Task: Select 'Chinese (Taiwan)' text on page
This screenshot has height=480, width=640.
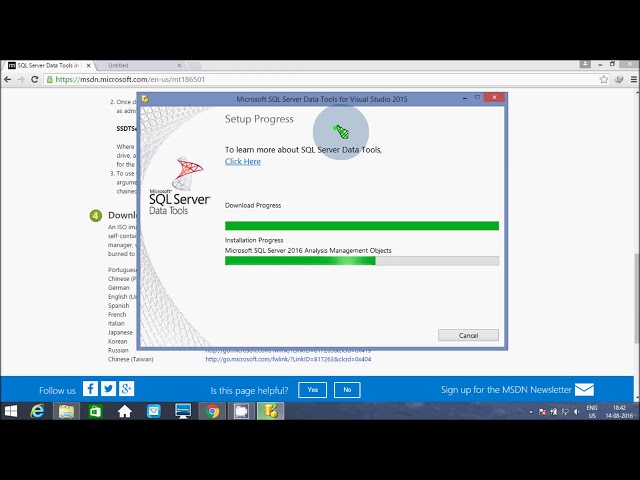Action: [x=131, y=359]
